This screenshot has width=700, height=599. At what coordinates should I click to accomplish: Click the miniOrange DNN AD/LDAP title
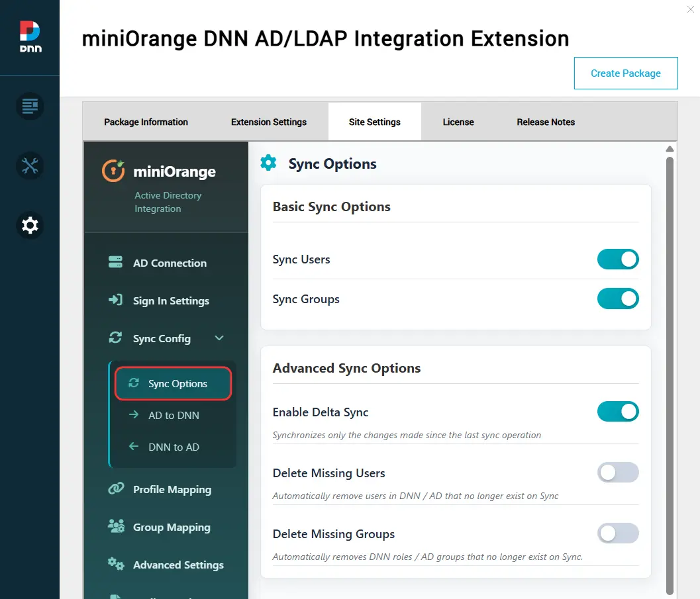325,38
